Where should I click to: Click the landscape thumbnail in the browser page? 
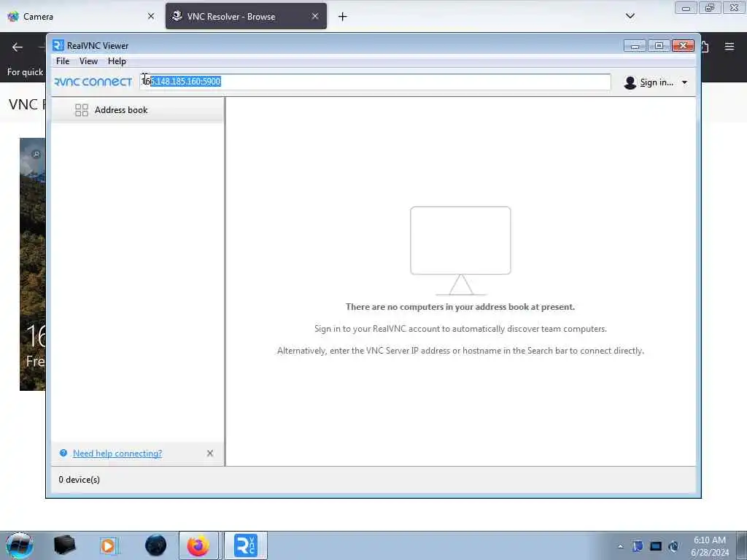click(32, 264)
